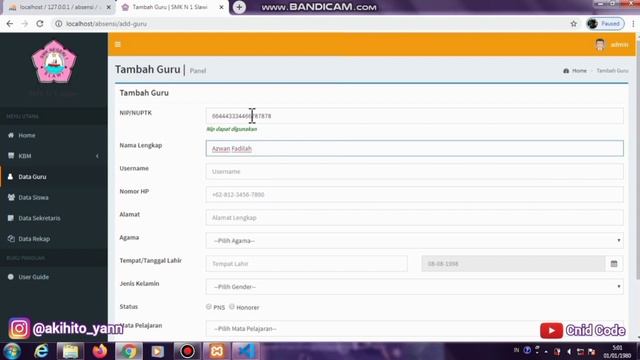Open a new browser tab
This screenshot has width=640, height=360.
point(239,7)
